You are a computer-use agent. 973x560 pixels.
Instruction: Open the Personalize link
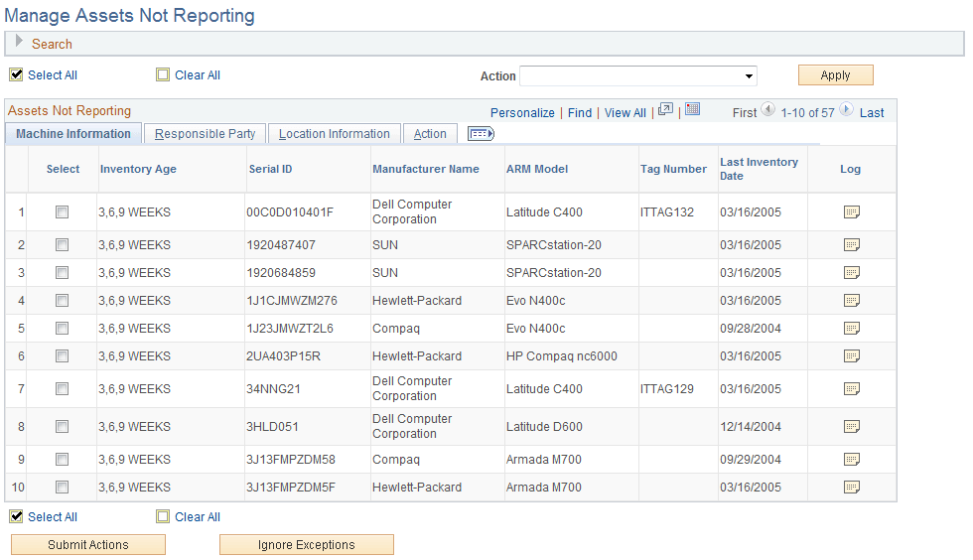pos(522,113)
